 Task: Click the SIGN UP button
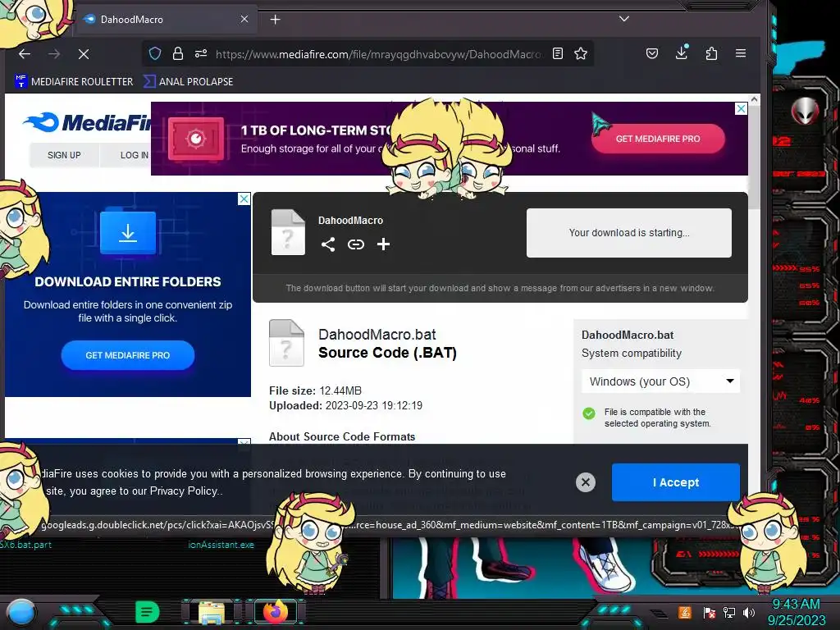click(64, 155)
